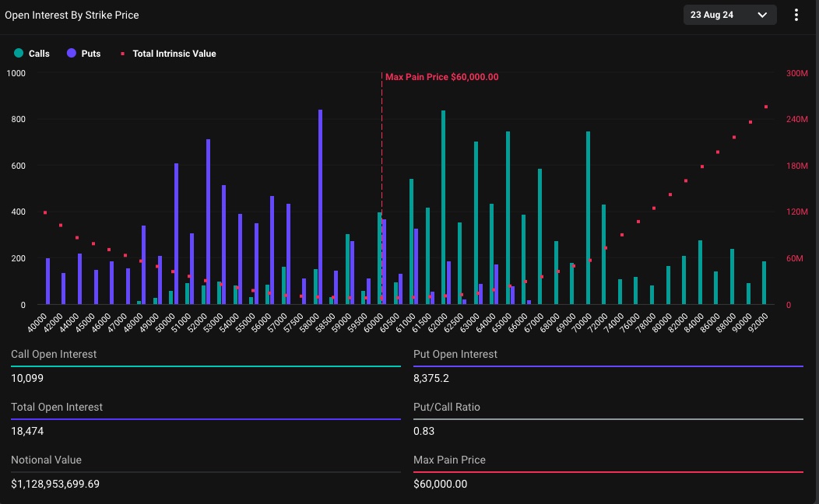
Task: Click the Open Interest By Strike Price title
Action: tap(72, 15)
